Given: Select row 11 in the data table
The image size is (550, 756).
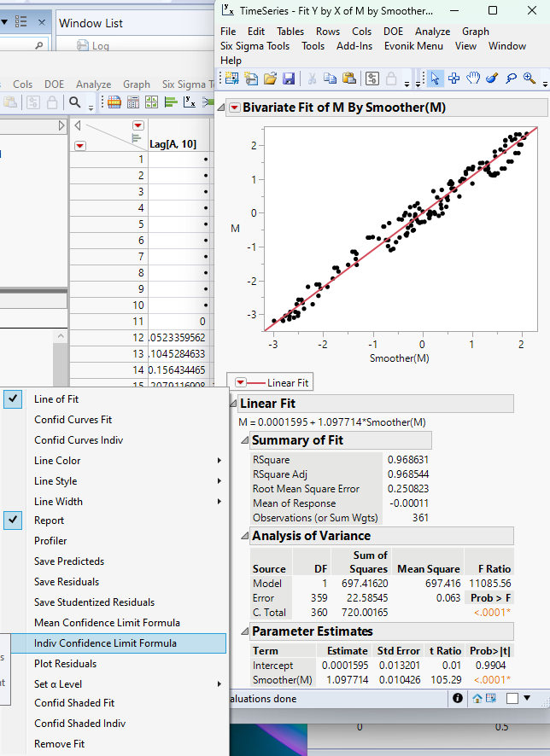Looking at the screenshot, I should coord(109,322).
